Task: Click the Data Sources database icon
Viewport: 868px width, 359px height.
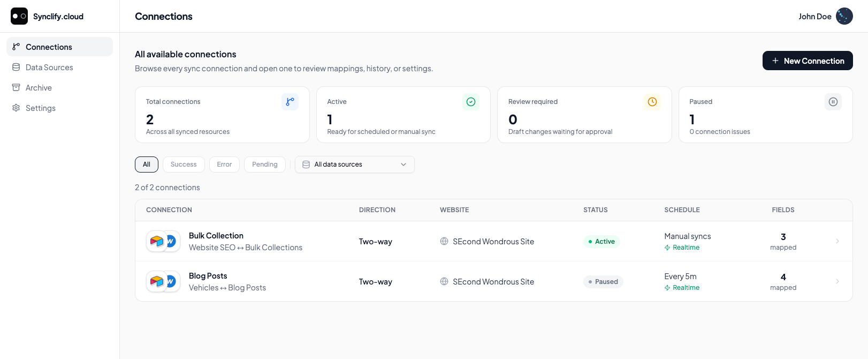Action: pyautogui.click(x=16, y=67)
